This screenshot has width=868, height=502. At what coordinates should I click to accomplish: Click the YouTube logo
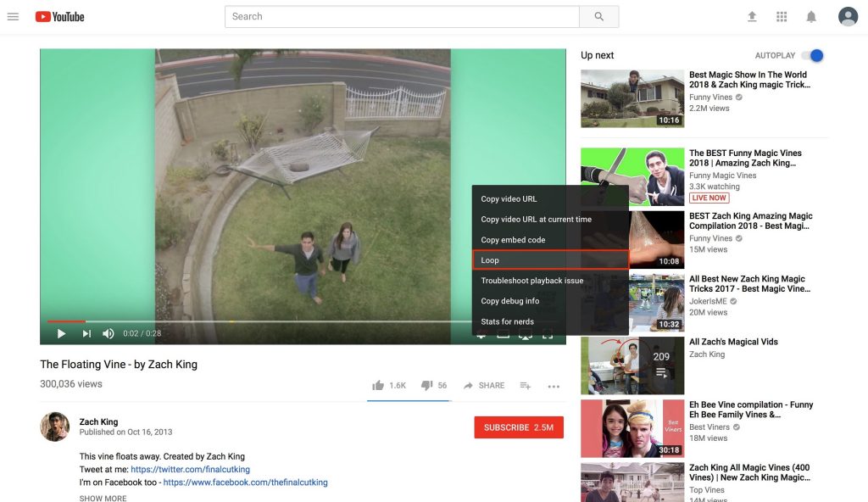(60, 17)
